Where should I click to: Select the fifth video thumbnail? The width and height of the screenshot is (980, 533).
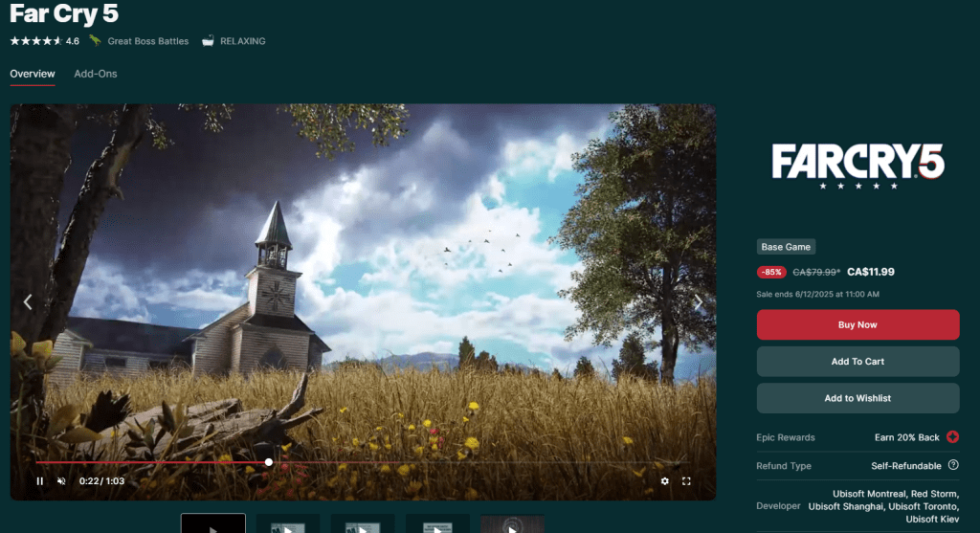tap(513, 523)
